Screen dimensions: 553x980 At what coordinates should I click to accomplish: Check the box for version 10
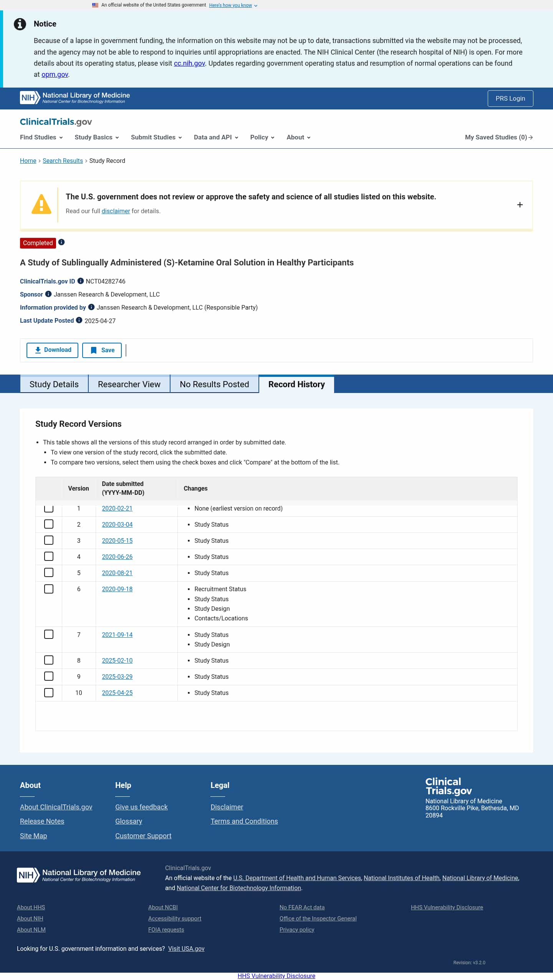pos(49,692)
